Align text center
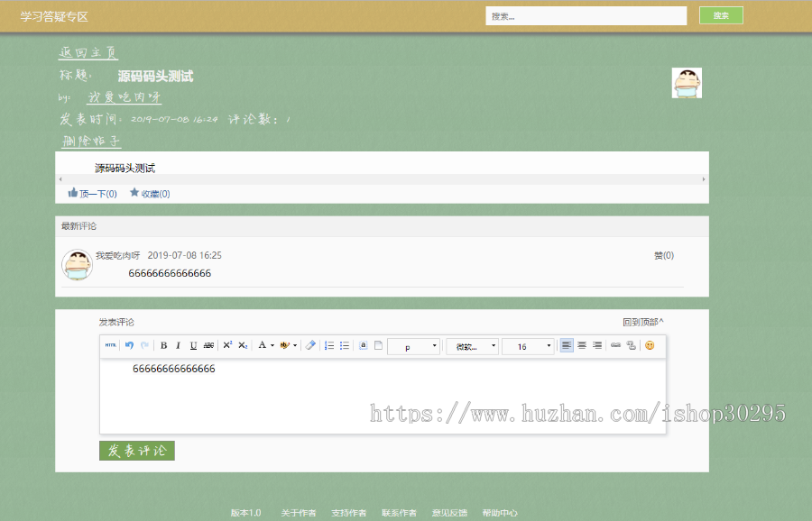The image size is (812, 521). 582,345
